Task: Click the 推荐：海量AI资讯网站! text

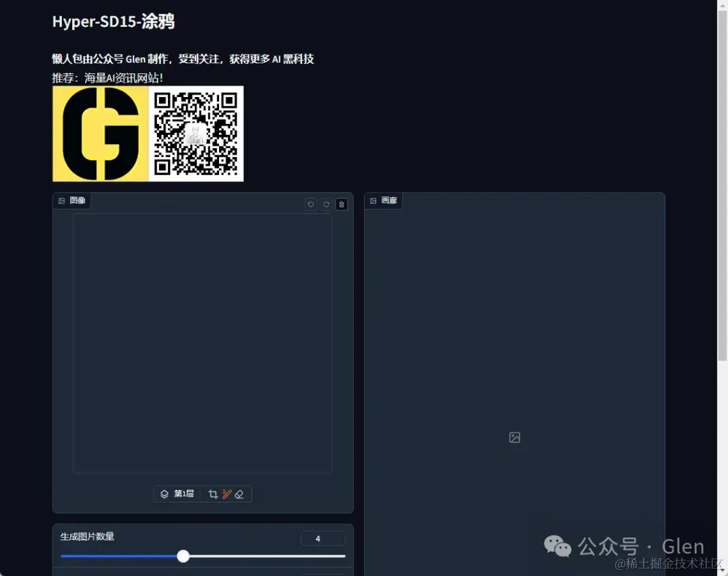Action: coord(107,77)
